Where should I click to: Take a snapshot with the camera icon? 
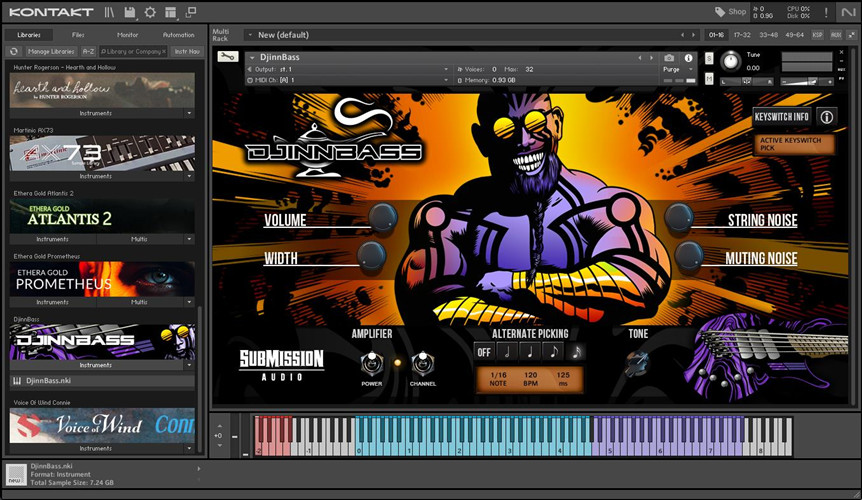669,58
